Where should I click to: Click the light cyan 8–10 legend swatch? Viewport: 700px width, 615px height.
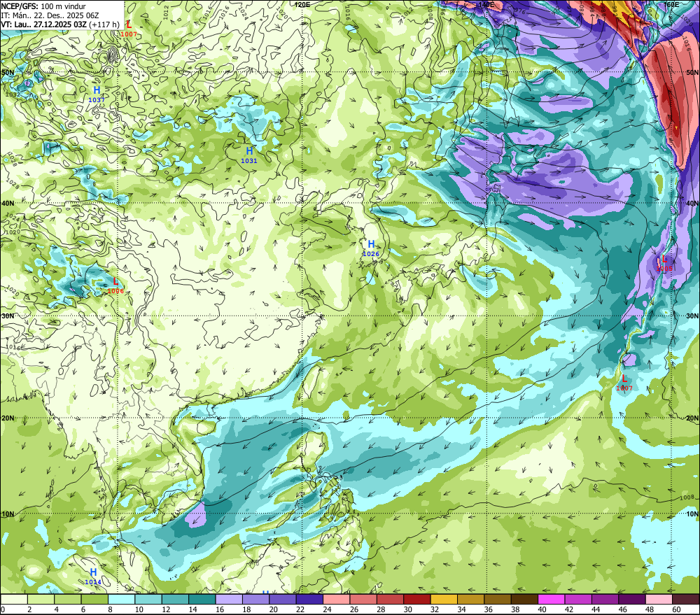122,600
